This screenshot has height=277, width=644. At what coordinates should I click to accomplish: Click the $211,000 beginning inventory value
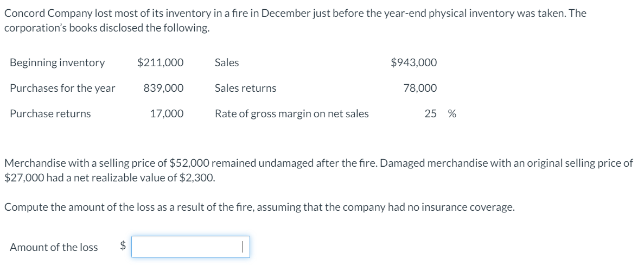coord(160,62)
